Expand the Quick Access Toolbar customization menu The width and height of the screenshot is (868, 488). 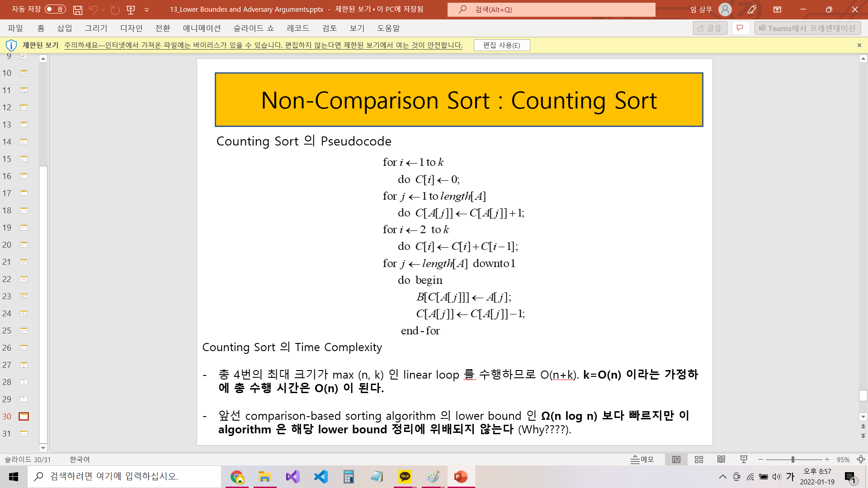click(x=146, y=9)
